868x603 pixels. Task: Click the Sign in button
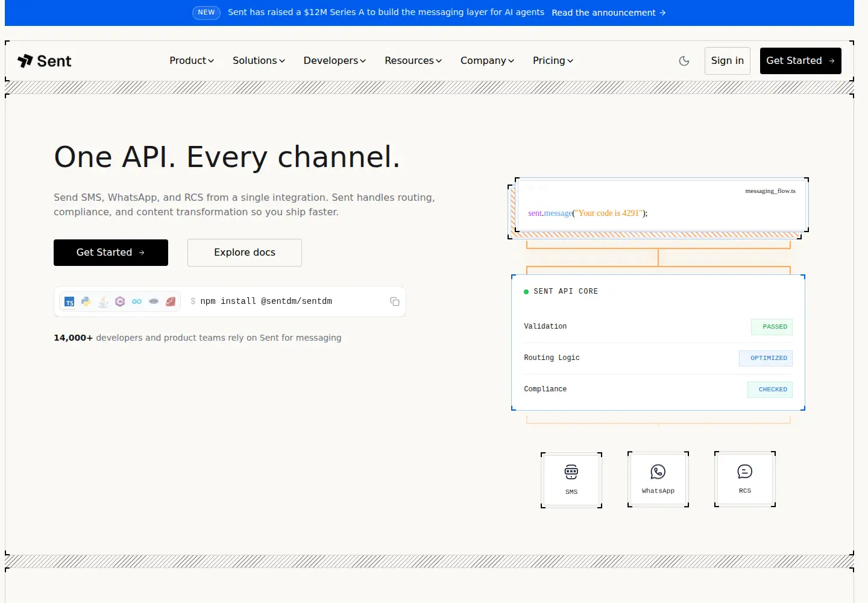728,61
